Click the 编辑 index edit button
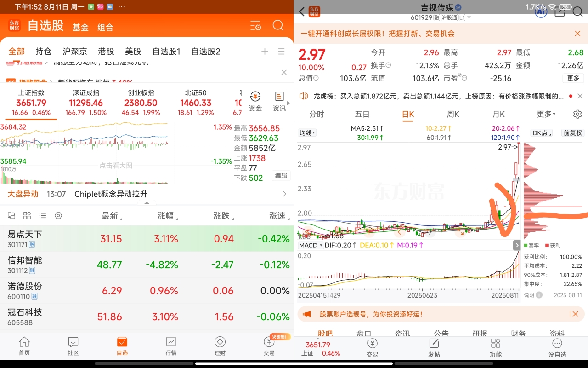The width and height of the screenshot is (588, 368). (281, 176)
